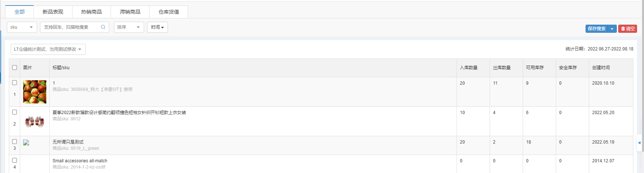Collapse the side panel arrow on right edge
The width and height of the screenshot is (644, 173).
(x=640, y=143)
